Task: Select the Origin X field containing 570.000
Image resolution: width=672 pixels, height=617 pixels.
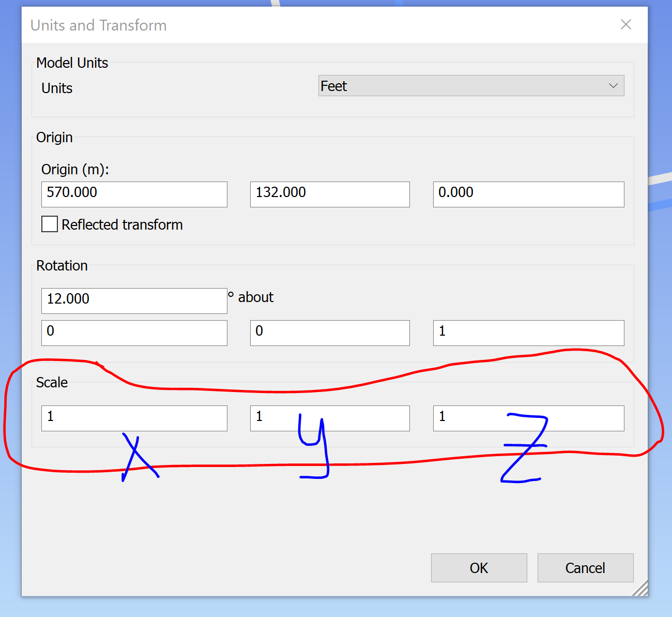Action: coord(134,194)
